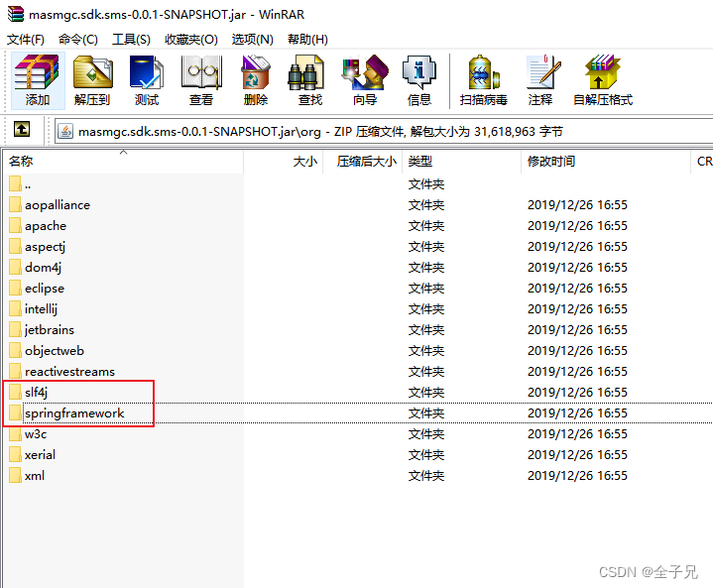Click the folder icon next to jetbrains
This screenshot has width=713, height=588.
[x=15, y=330]
